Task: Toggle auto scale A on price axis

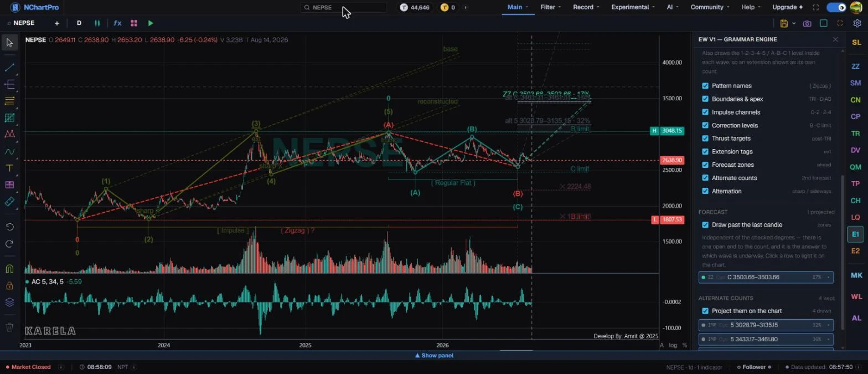Action: click(x=662, y=345)
